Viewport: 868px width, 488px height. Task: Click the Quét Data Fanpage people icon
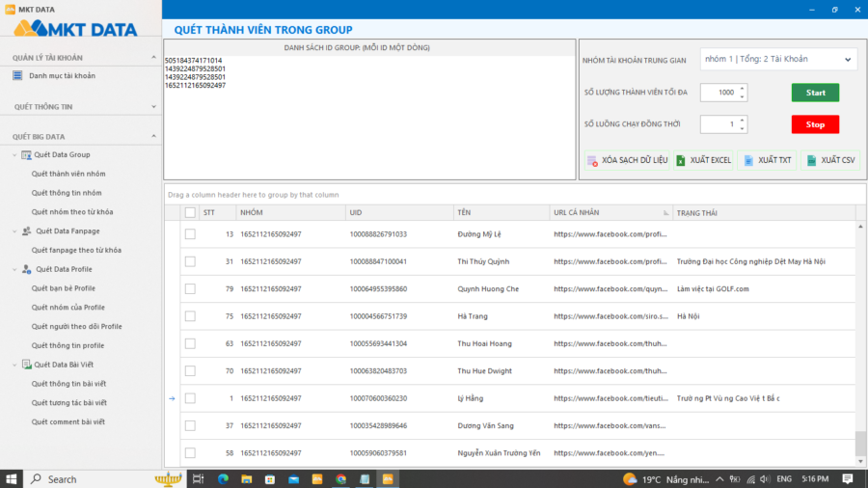pyautogui.click(x=26, y=231)
